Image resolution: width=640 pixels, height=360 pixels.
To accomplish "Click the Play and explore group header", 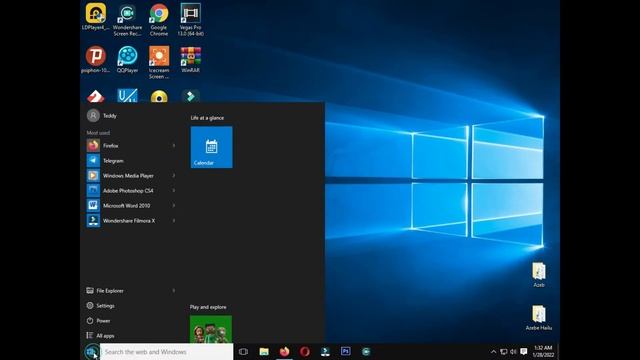I will 208,307.
